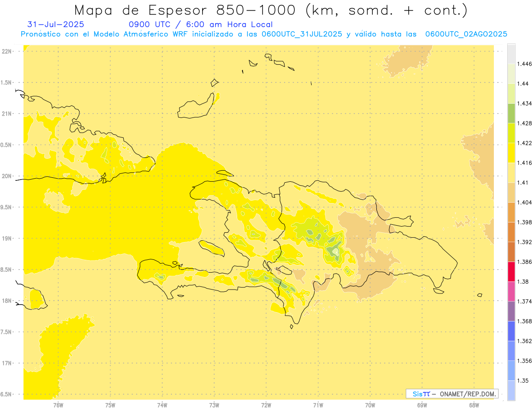Click the 75W longitude axis label
This screenshot has height=411, width=532.
click(x=110, y=406)
